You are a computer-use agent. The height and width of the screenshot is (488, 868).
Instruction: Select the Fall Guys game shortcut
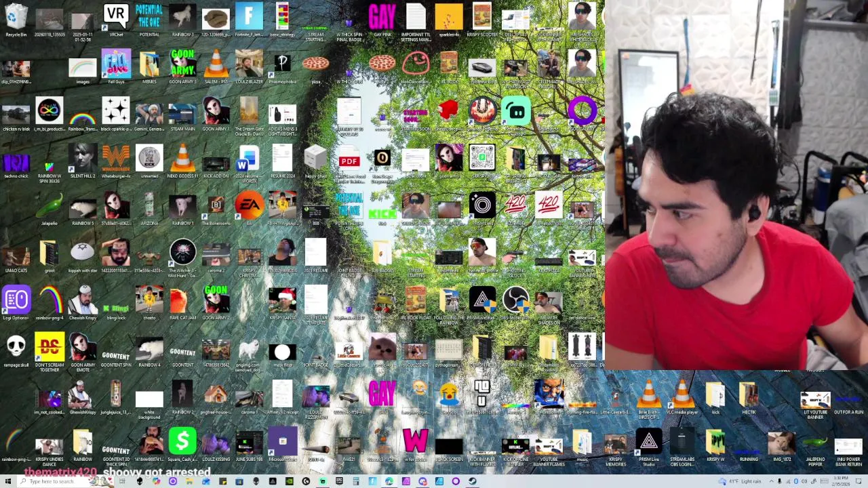click(116, 67)
